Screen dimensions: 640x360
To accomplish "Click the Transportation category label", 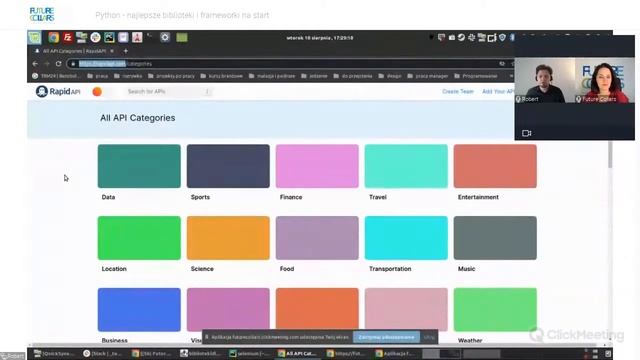I will [390, 269].
